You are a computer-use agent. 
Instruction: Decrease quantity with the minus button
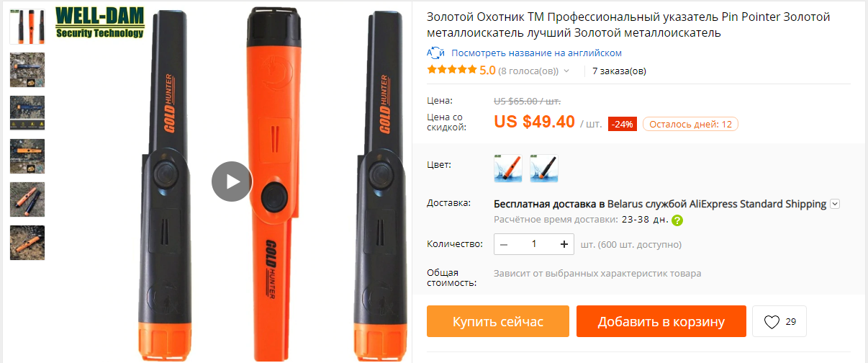tap(504, 244)
